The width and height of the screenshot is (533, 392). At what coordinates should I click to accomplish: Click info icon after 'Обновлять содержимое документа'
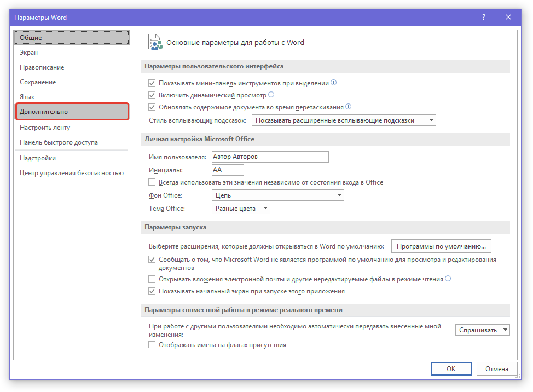348,107
